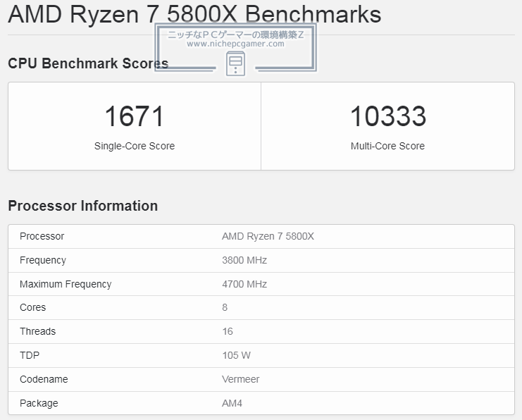Click the Vermeer codename value
Viewport: 522px width, 420px height.
tap(241, 379)
